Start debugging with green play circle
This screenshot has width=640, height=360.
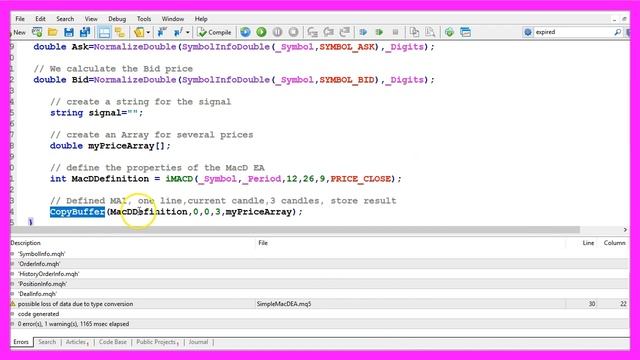[x=261, y=32]
